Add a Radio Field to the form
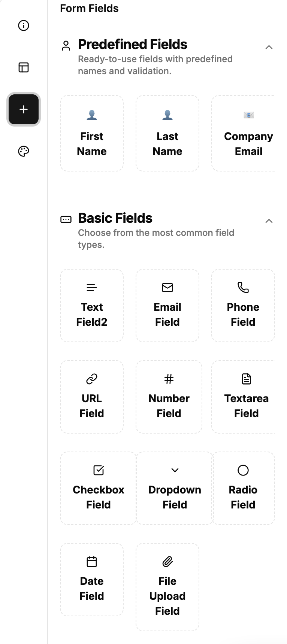The width and height of the screenshot is (287, 644). pyautogui.click(x=244, y=488)
